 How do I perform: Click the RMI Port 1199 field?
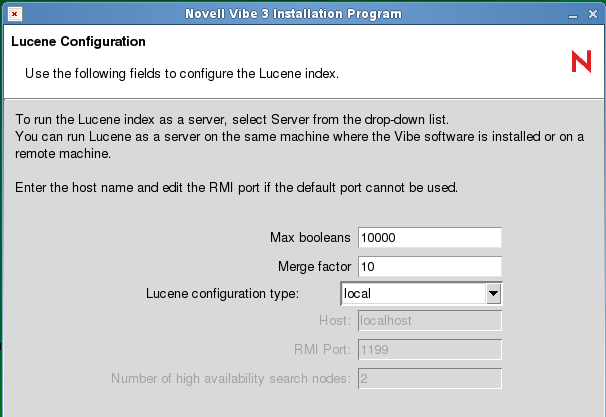pos(428,350)
